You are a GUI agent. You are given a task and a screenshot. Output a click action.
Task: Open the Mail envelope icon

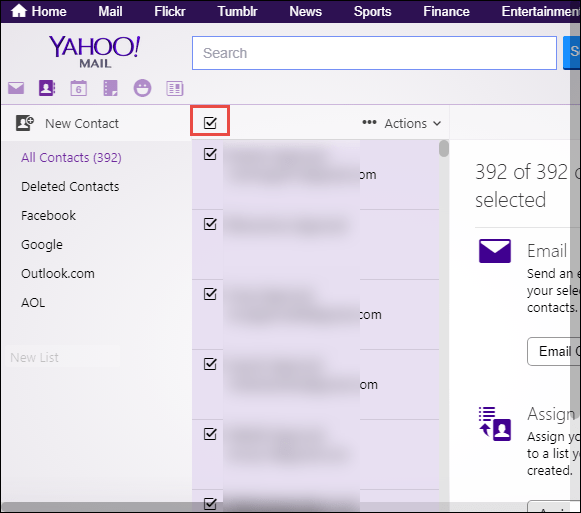(x=16, y=88)
